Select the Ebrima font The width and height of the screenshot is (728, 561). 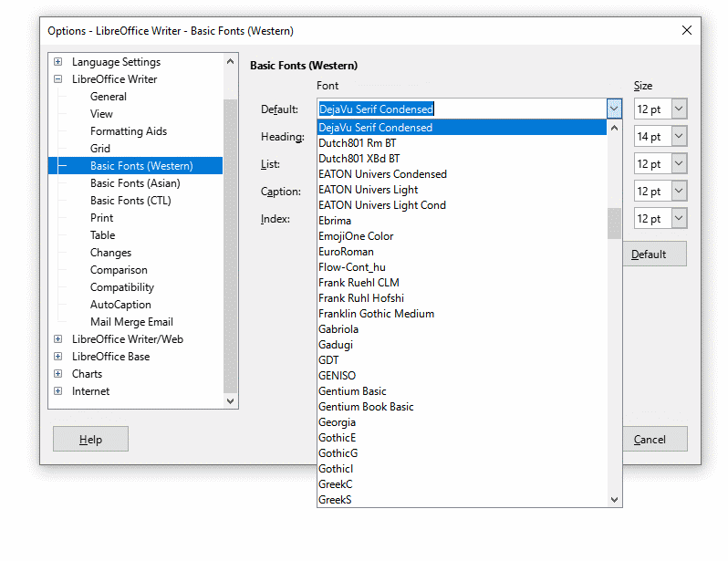[x=462, y=221]
